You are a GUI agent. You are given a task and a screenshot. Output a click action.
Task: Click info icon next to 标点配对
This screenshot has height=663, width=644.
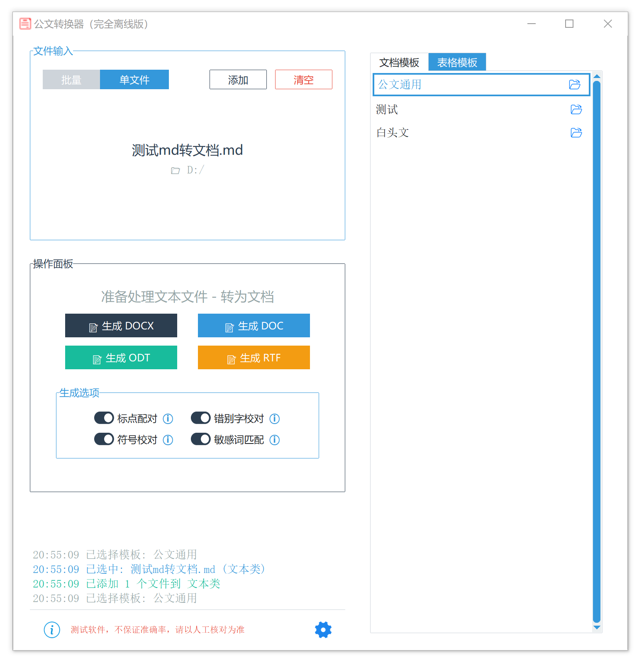(168, 419)
